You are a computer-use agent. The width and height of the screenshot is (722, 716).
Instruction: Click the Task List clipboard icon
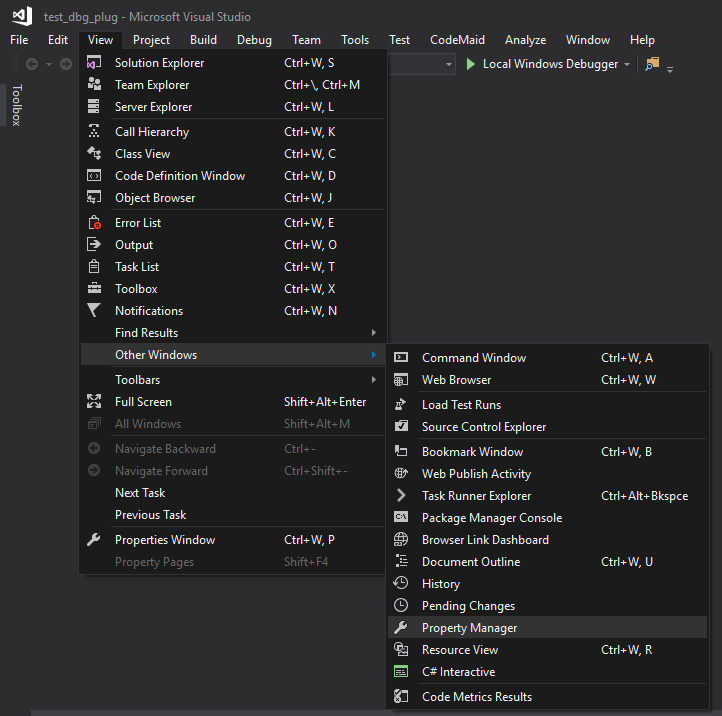94,267
